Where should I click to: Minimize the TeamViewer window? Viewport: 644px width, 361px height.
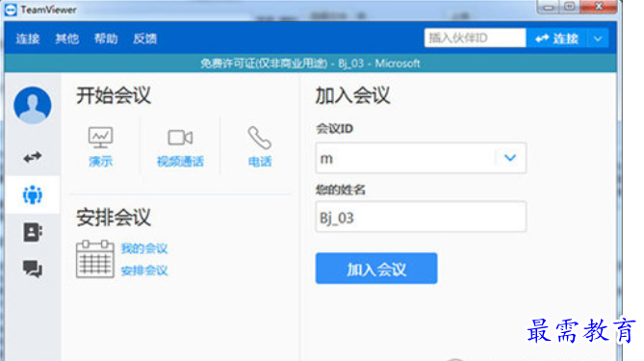(548, 7)
